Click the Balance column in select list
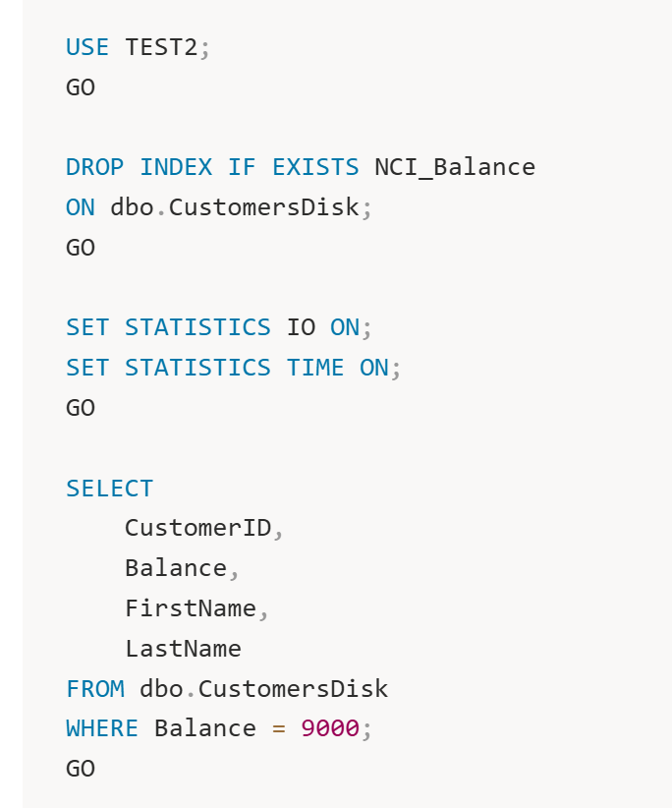The image size is (672, 808). coord(176,568)
